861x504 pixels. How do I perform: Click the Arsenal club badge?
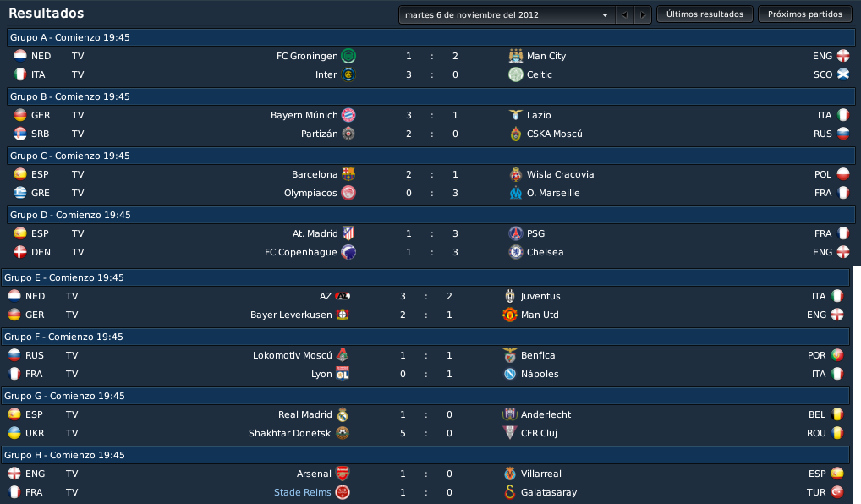coord(343,474)
